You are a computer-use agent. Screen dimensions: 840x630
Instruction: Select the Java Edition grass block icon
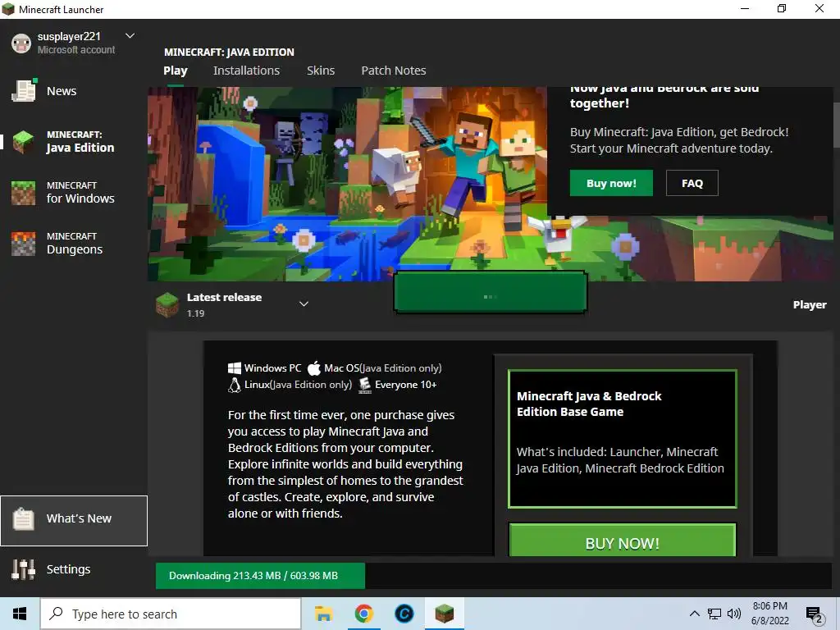coord(24,142)
